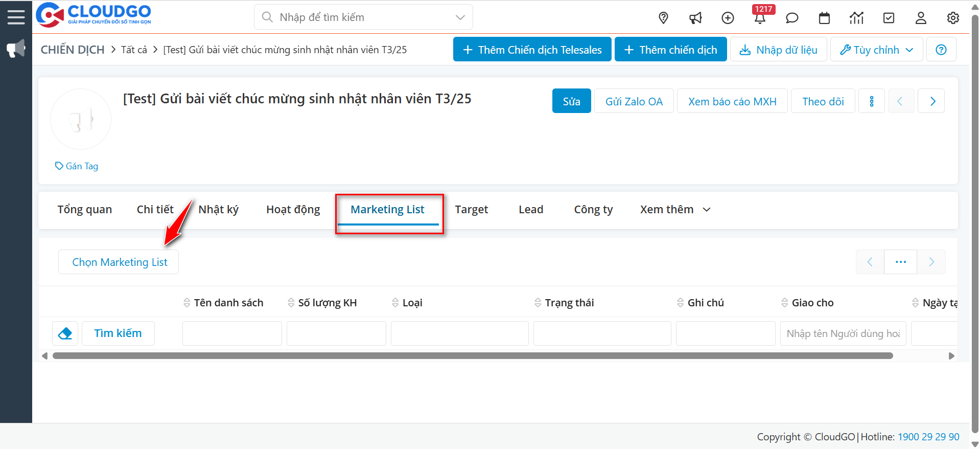This screenshot has width=980, height=449.
Task: Expand the Xem thêm tab menu
Action: (x=675, y=210)
